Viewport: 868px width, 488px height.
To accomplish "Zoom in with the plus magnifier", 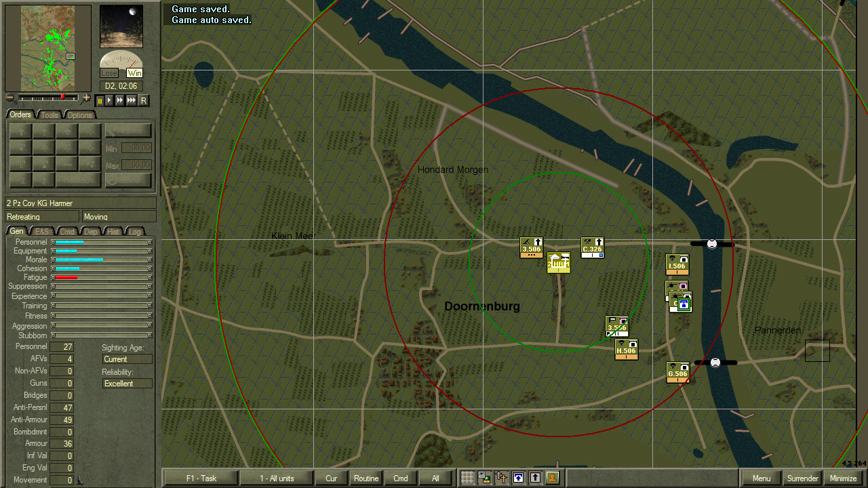I will (86, 98).
